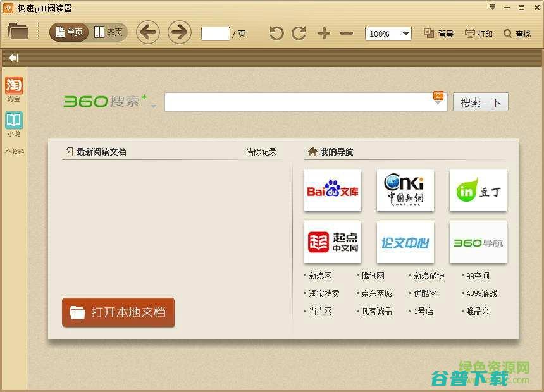
Task: Open the 起点中文网 tile
Action: point(333,242)
